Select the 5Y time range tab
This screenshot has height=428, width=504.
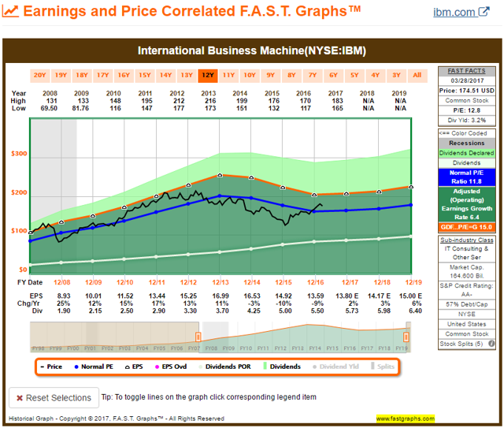coord(354,76)
